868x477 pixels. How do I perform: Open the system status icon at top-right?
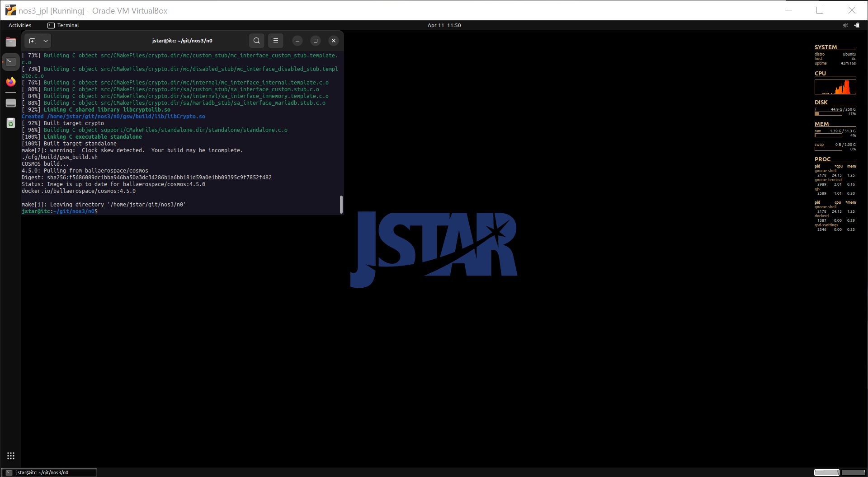[x=857, y=25]
